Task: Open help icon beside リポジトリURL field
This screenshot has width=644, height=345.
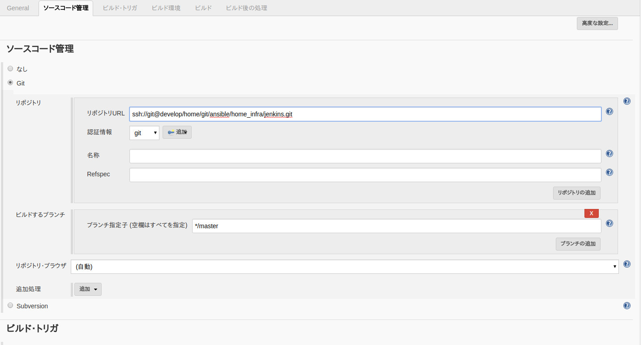Action: (609, 111)
